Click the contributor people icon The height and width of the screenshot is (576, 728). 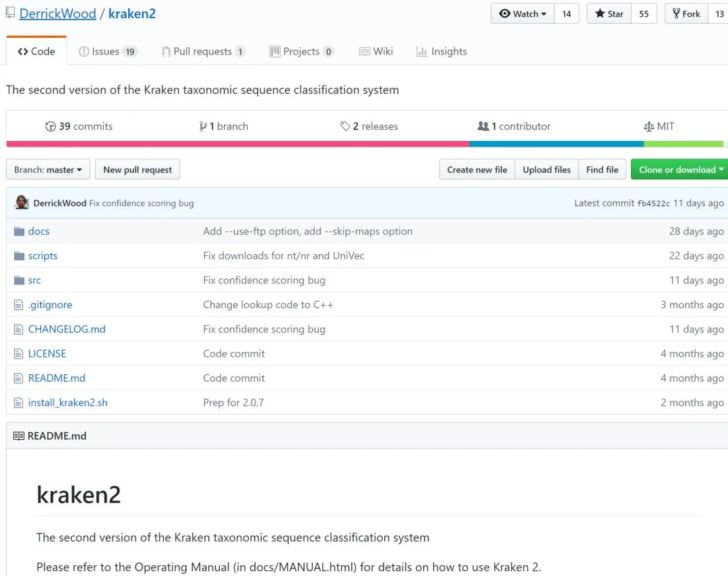click(483, 126)
